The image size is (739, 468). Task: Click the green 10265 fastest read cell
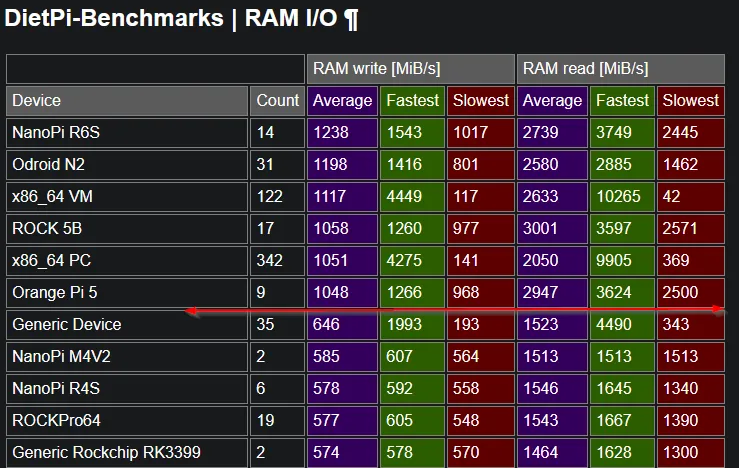(622, 197)
